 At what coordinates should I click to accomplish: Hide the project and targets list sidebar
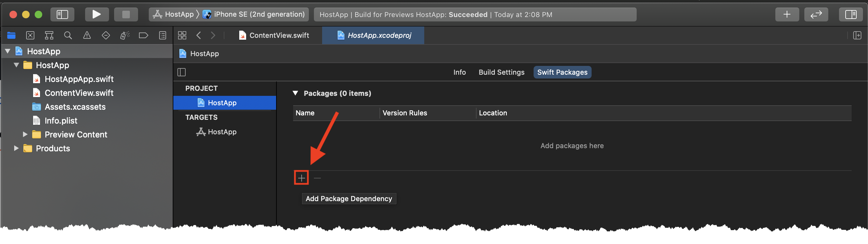(182, 72)
